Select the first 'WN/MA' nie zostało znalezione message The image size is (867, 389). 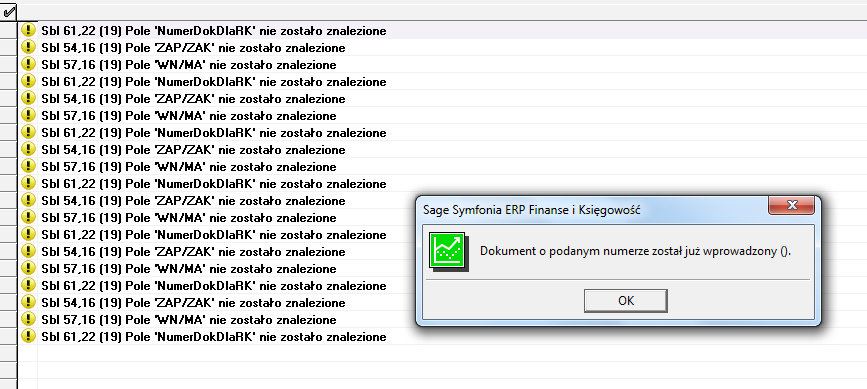coord(189,65)
